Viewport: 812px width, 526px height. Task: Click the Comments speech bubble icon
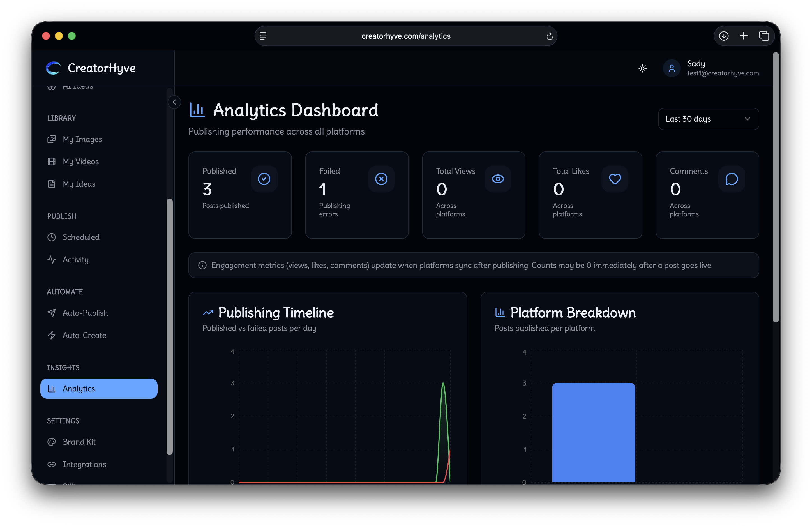pyautogui.click(x=732, y=179)
